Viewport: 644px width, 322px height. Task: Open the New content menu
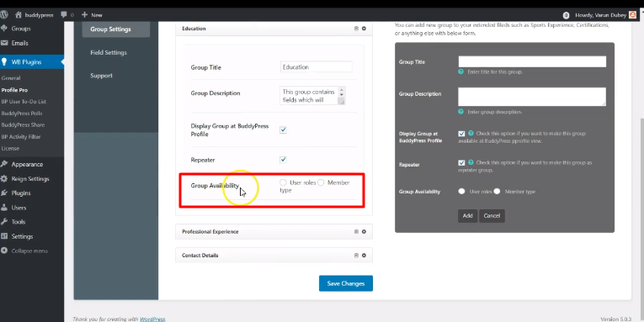click(x=92, y=15)
